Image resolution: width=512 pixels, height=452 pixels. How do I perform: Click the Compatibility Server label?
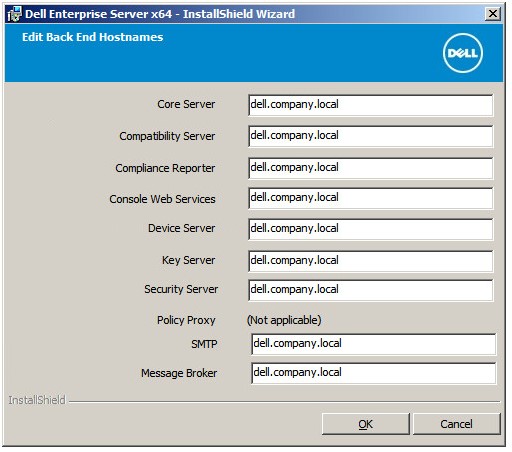pyautogui.click(x=167, y=136)
